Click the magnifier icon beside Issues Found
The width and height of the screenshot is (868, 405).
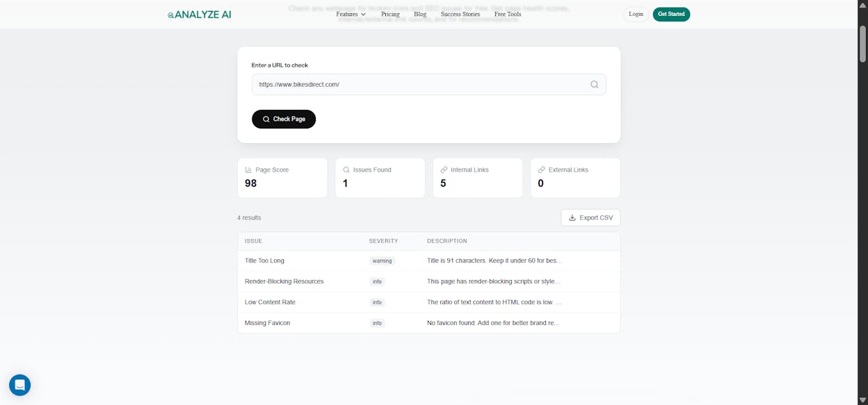pyautogui.click(x=346, y=170)
